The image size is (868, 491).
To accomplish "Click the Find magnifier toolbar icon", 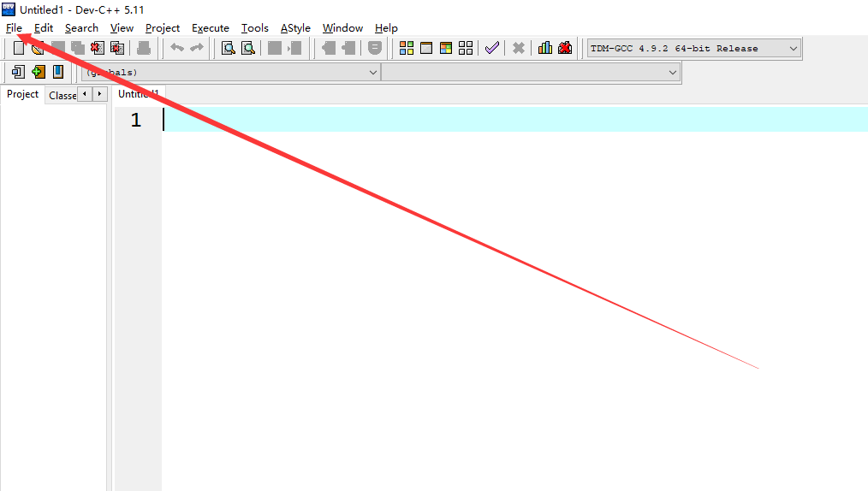I will coord(229,48).
